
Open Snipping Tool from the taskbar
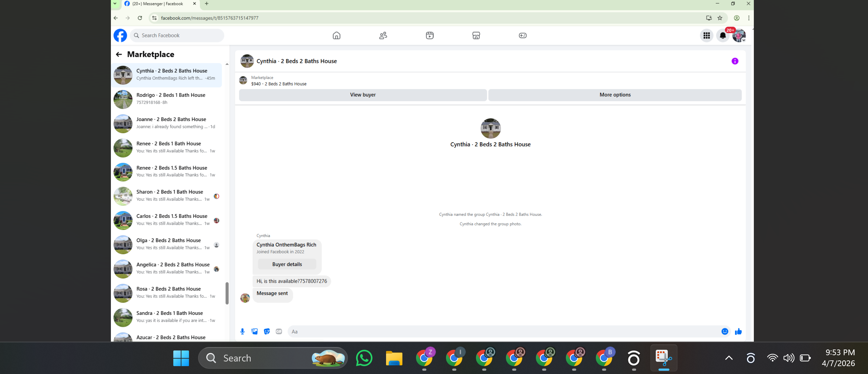tap(663, 358)
